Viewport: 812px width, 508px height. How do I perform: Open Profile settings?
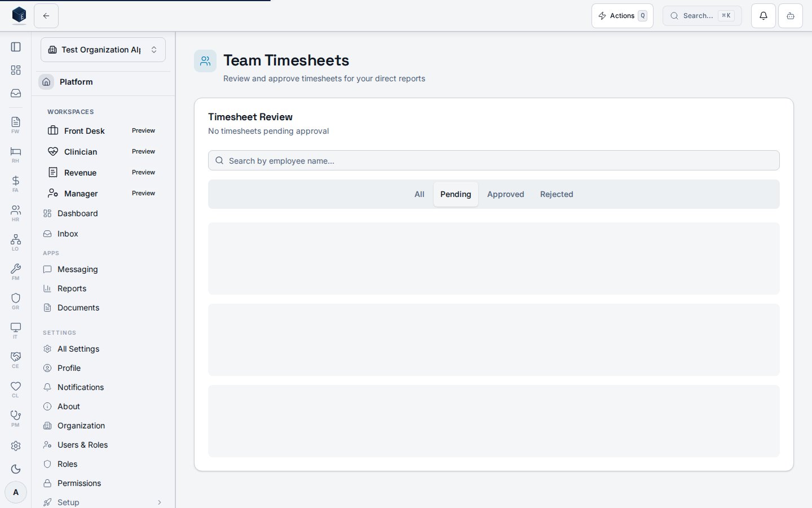(x=103, y=368)
